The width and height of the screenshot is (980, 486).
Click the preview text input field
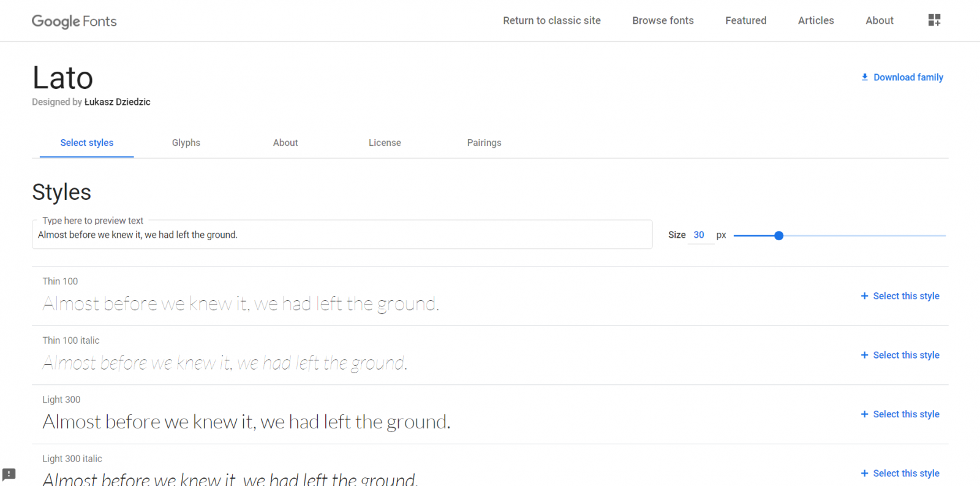[342, 235]
